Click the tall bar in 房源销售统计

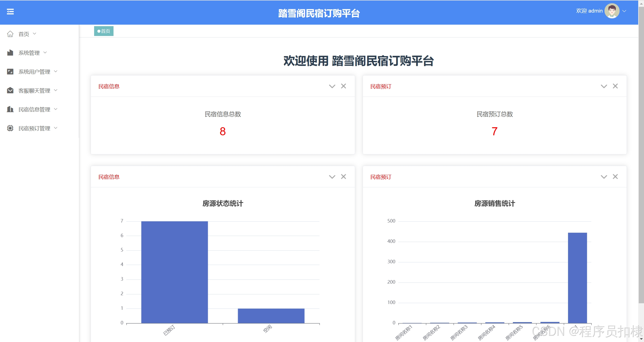(577, 278)
